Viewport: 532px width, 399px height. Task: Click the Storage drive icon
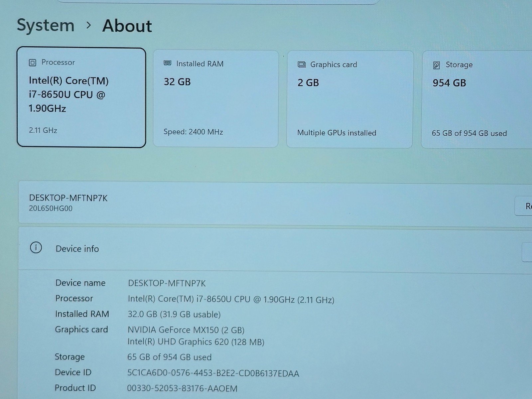(x=437, y=65)
